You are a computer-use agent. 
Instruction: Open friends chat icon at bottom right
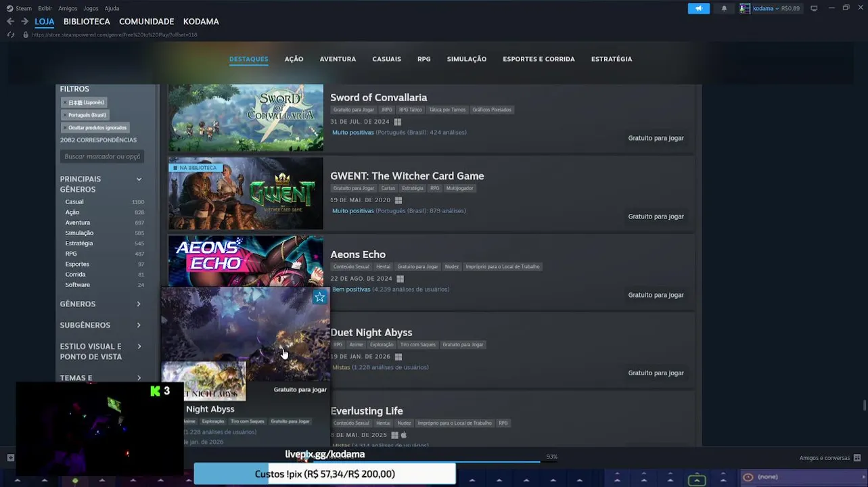tap(857, 458)
